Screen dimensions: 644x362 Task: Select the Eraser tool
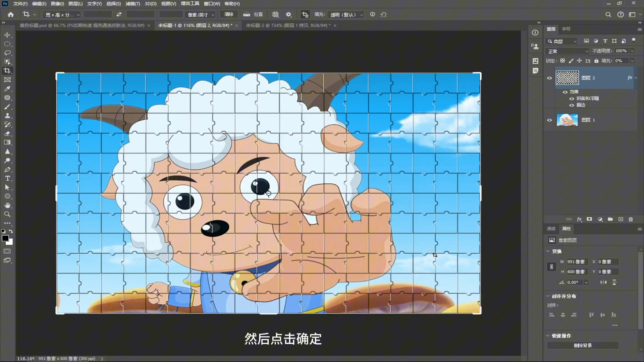[7, 133]
